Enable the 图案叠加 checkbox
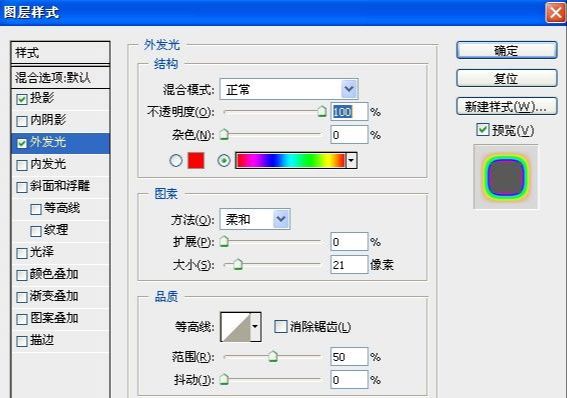 point(22,319)
